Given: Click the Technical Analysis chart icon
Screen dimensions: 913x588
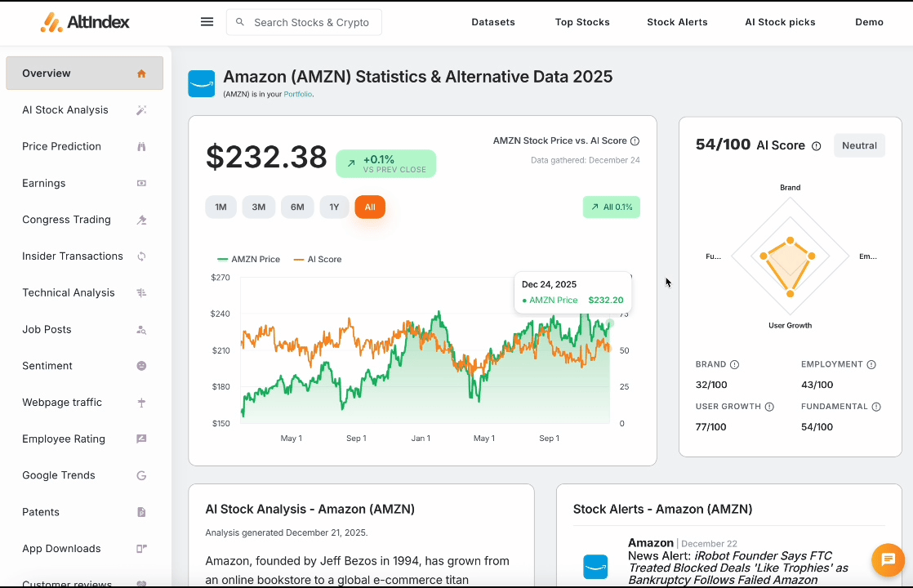Looking at the screenshot, I should [141, 293].
